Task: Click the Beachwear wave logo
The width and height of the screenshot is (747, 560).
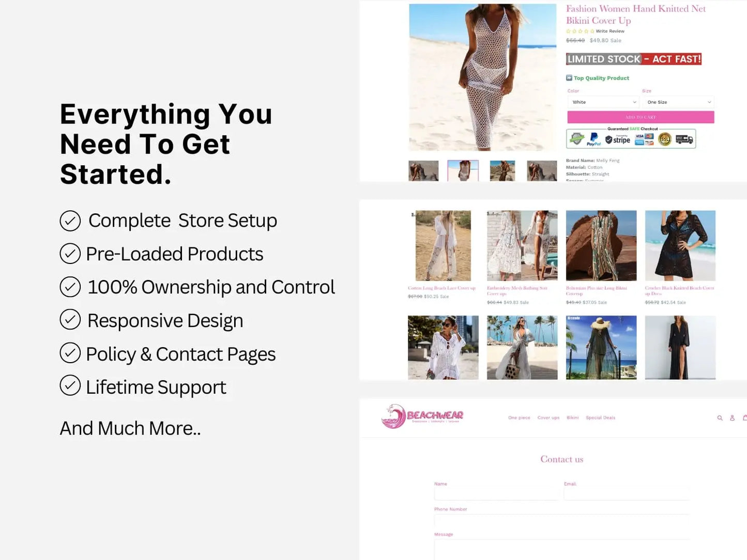Action: [422, 416]
